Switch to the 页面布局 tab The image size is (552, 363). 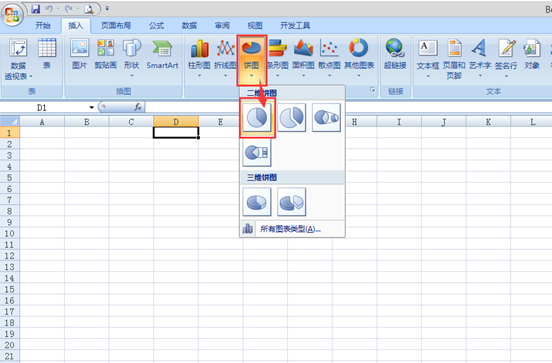116,26
